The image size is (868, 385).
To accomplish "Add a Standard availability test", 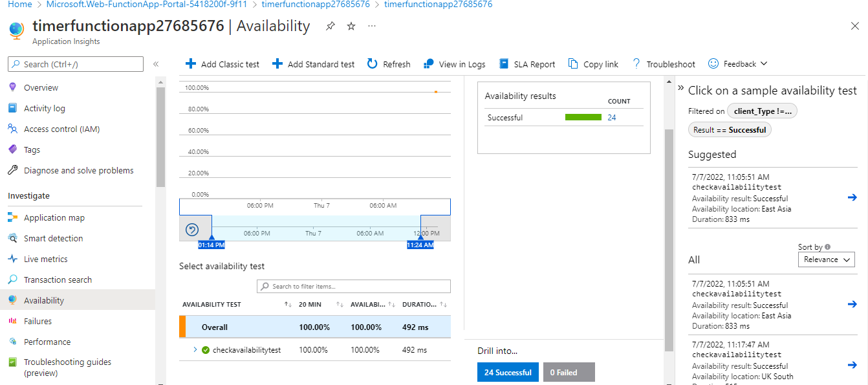I will tap(313, 64).
